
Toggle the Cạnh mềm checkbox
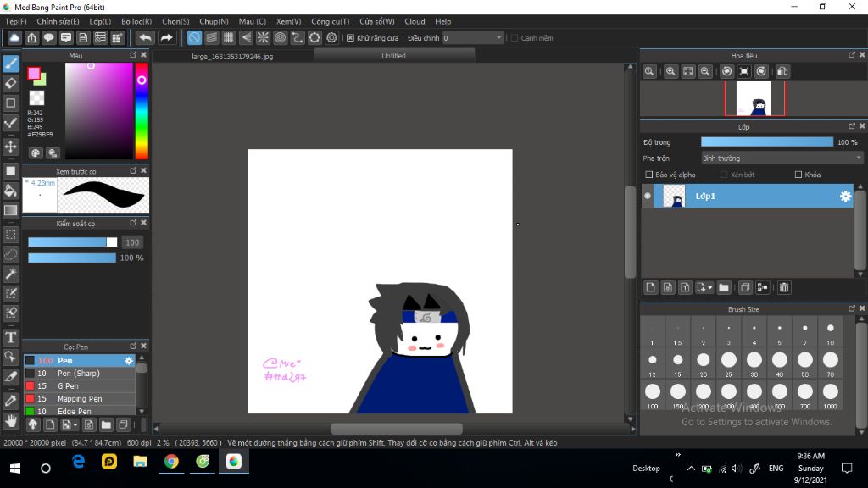[x=515, y=38]
